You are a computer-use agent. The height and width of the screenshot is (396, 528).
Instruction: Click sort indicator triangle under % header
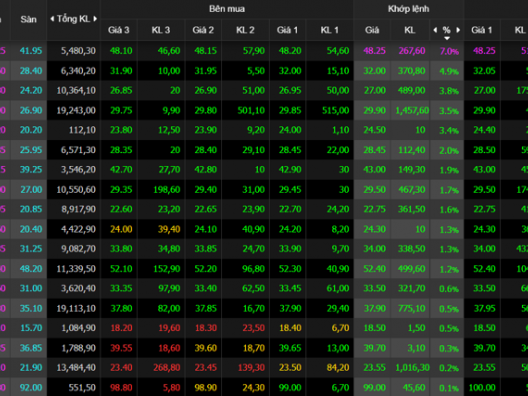click(x=447, y=38)
